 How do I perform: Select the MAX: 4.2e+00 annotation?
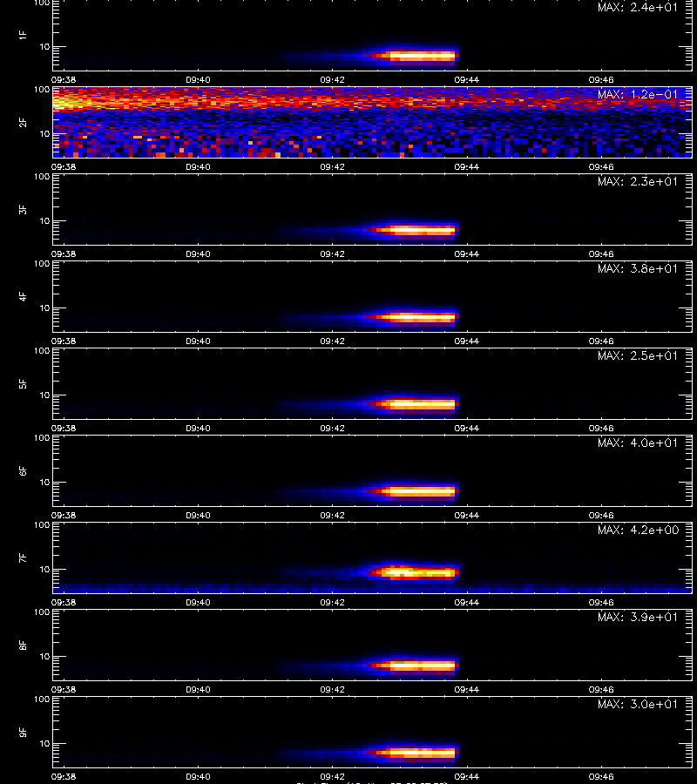[638, 530]
